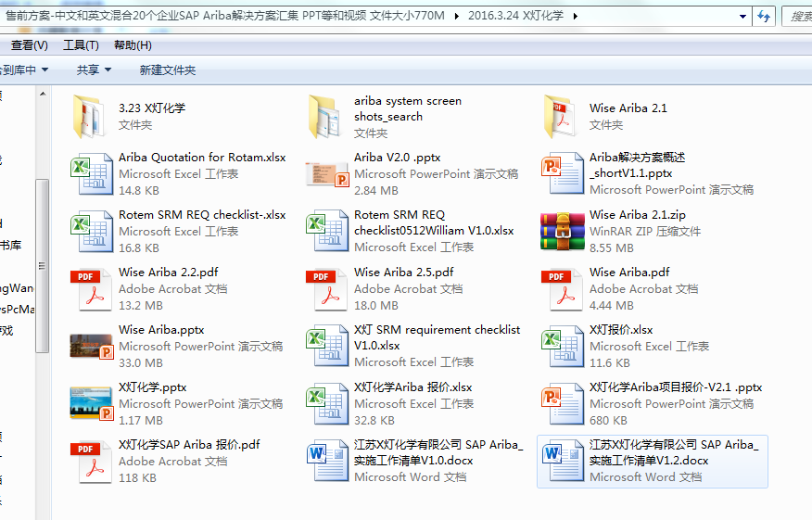Screen dimensions: 812x520
Task: Click the 新建文件夹 button
Action: click(x=168, y=70)
